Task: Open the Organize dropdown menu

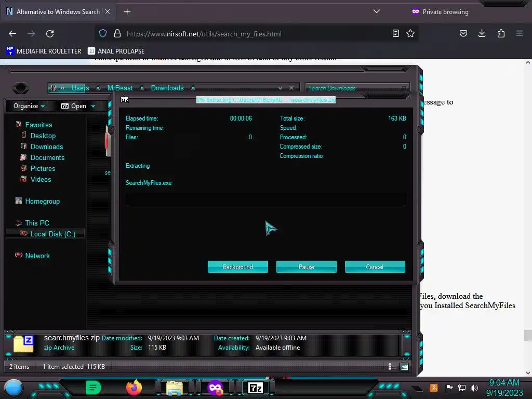Action: (29, 106)
